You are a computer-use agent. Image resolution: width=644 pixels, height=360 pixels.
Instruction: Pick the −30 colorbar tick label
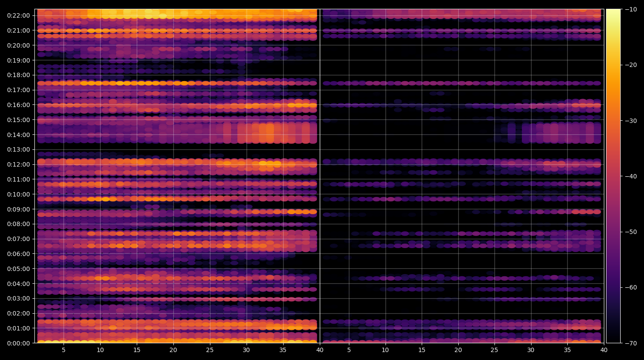(631, 121)
